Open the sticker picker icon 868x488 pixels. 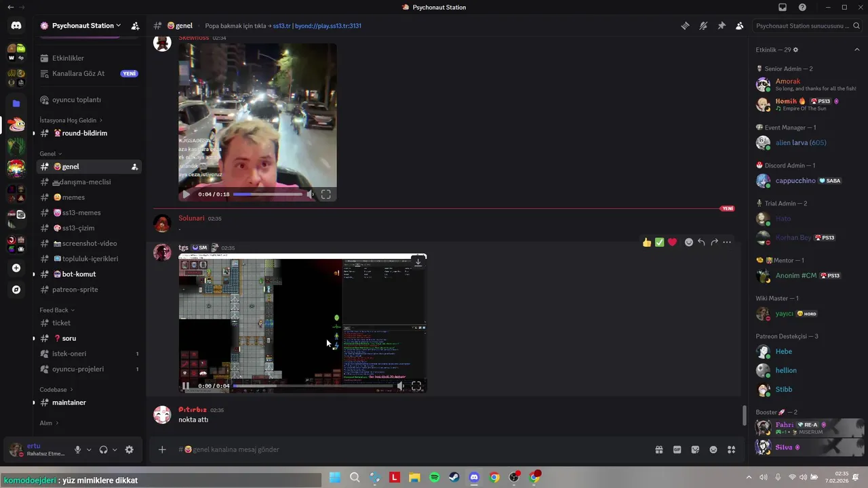pyautogui.click(x=695, y=449)
